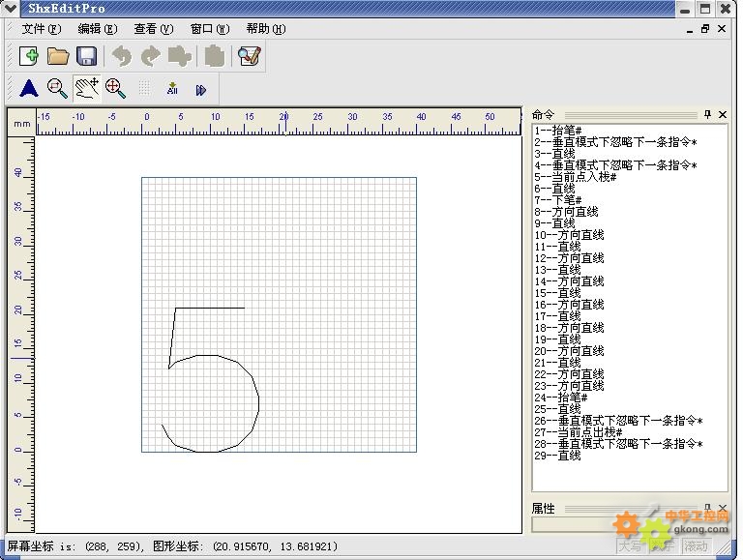743x560 pixels.
Task: Select command 9--直线
Action: (554, 223)
